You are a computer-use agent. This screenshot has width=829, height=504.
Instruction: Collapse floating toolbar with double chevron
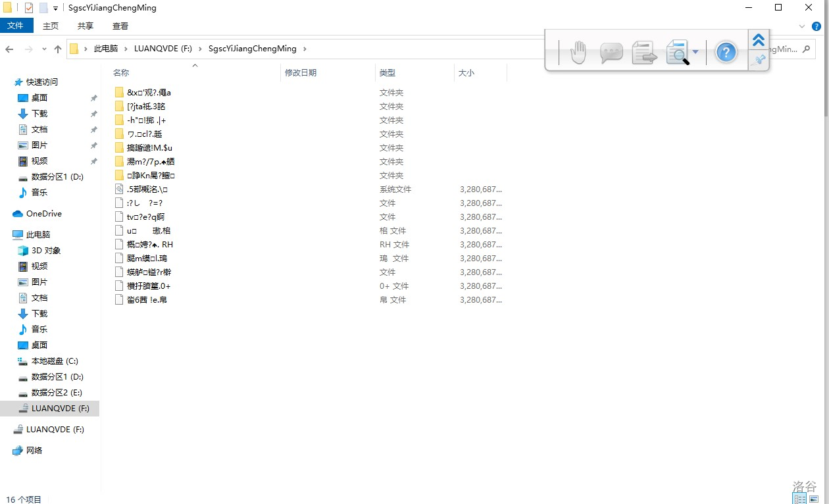(759, 39)
